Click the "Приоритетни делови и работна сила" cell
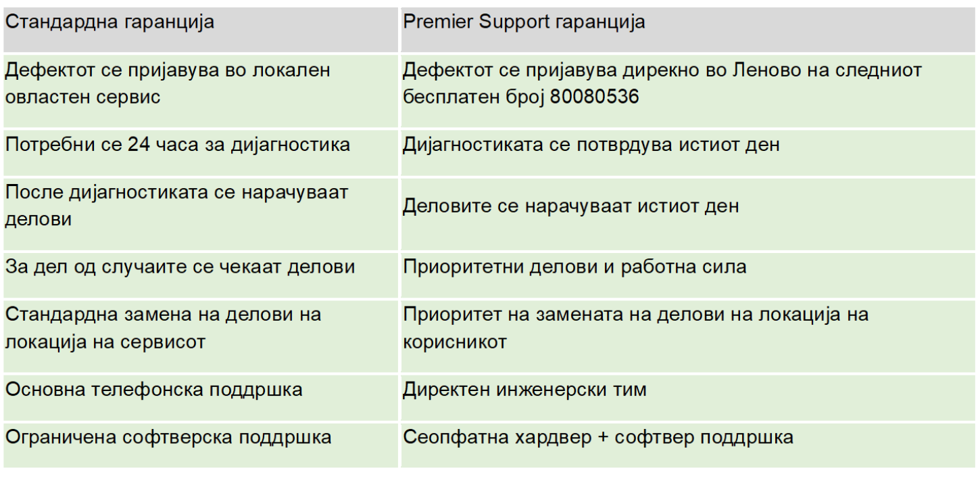 coord(574,267)
